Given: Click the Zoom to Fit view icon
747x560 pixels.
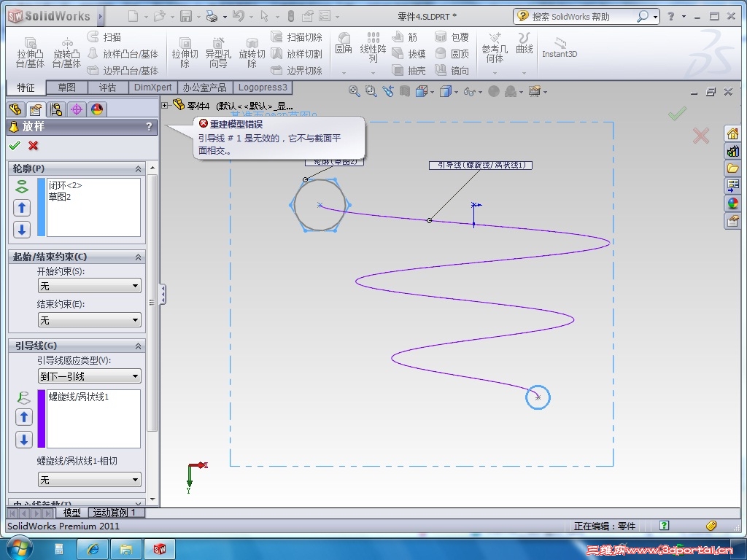Looking at the screenshot, I should point(354,91).
